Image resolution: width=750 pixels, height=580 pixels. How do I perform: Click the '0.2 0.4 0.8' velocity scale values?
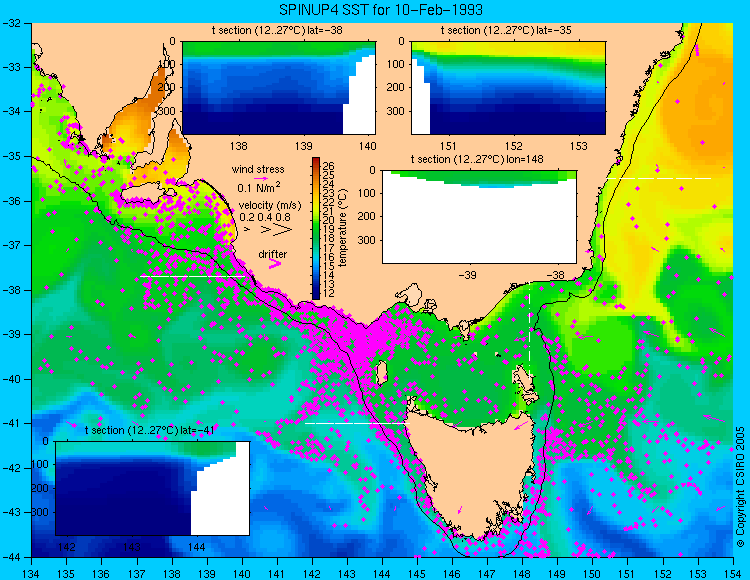(x=265, y=217)
